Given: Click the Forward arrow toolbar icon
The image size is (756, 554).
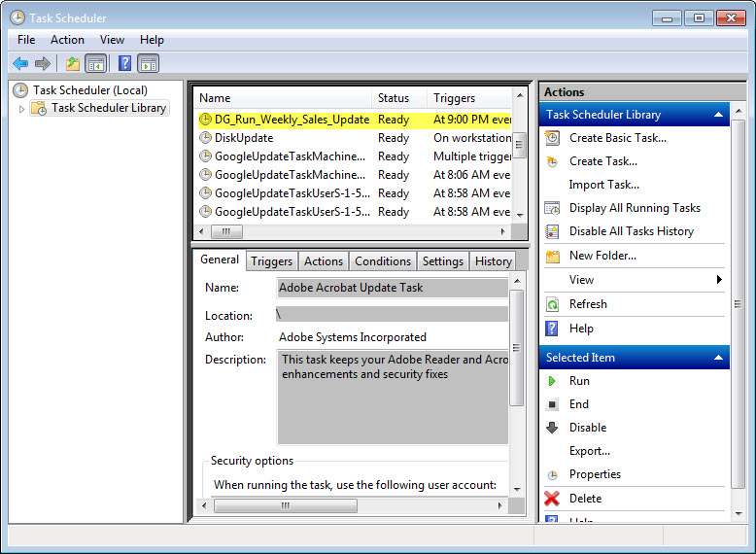Looking at the screenshot, I should (43, 63).
